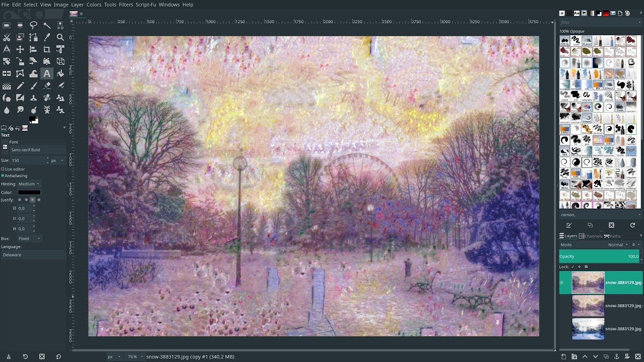
Task: Select the Move tool
Action: coord(20,49)
